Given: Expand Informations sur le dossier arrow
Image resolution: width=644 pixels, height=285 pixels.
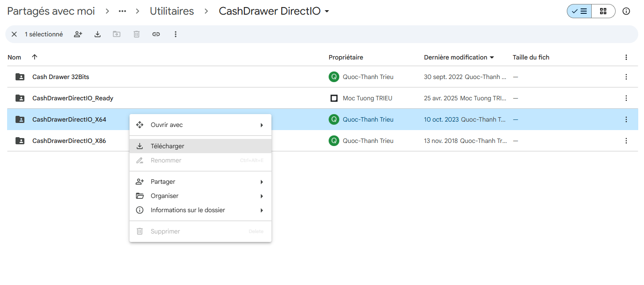Looking at the screenshot, I should (262, 210).
